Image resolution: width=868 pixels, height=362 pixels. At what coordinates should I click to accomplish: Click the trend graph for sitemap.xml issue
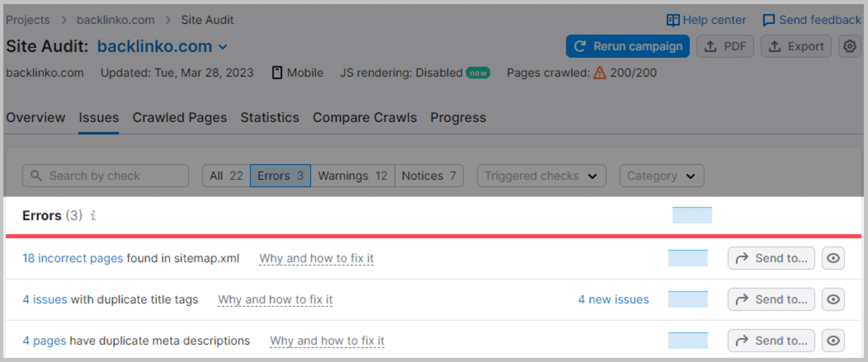688,258
